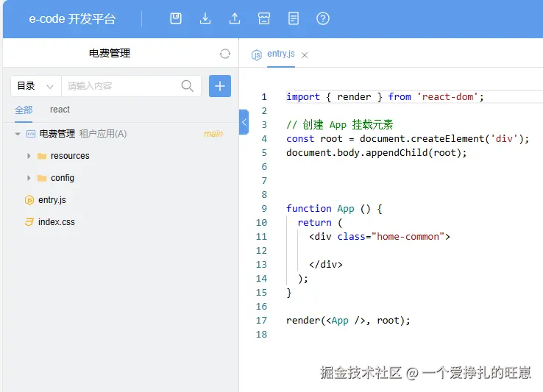
Task: Click the import render code line
Action: [385, 97]
